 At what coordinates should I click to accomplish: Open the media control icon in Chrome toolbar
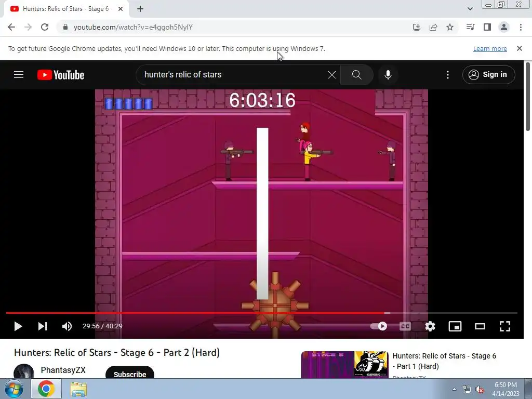pyautogui.click(x=470, y=27)
